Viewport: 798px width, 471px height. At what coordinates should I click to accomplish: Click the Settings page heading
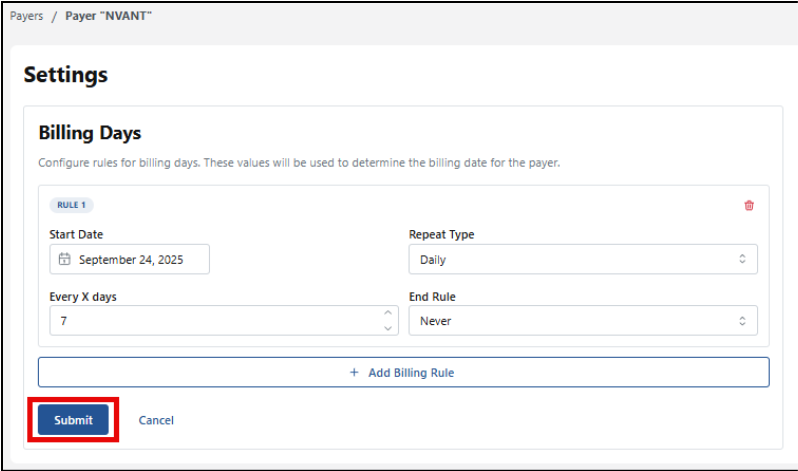(x=65, y=74)
